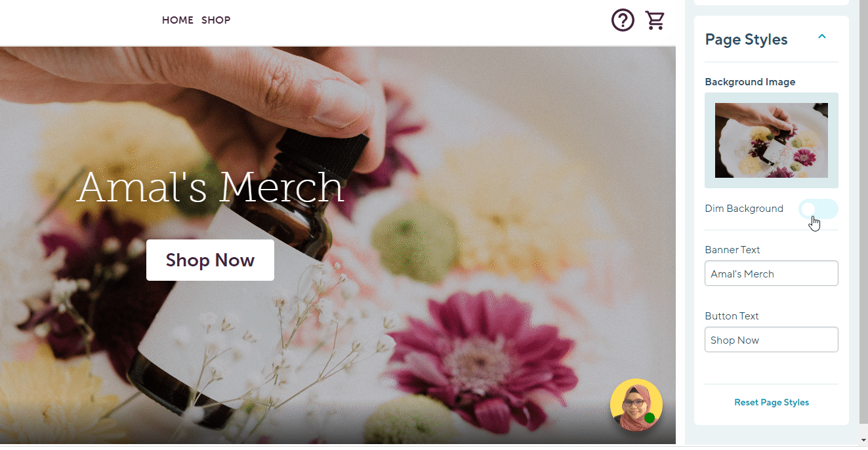Viewport: 868px width, 450px height.
Task: Go to the HOME nav item
Action: point(177,20)
